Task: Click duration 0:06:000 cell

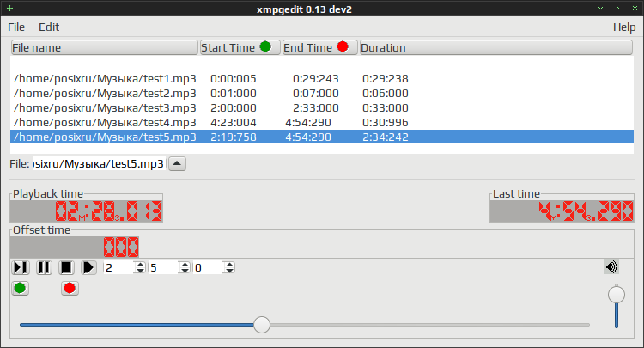Action: click(x=386, y=94)
